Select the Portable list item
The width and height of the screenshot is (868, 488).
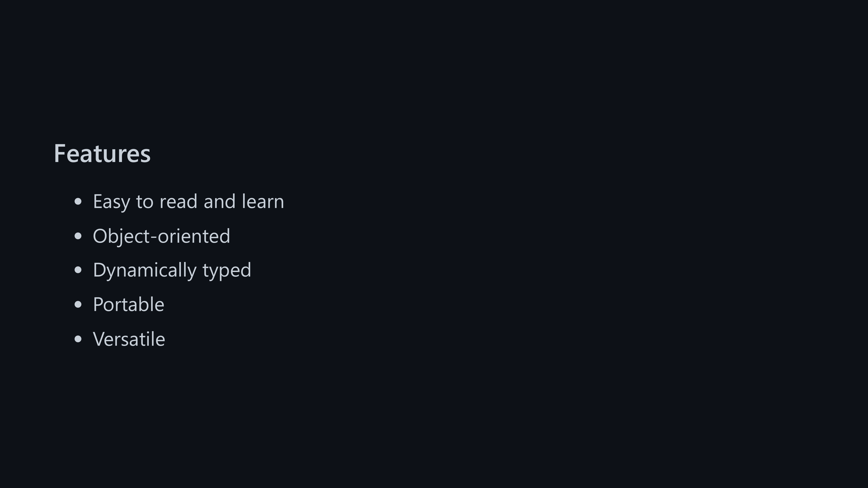coord(128,305)
